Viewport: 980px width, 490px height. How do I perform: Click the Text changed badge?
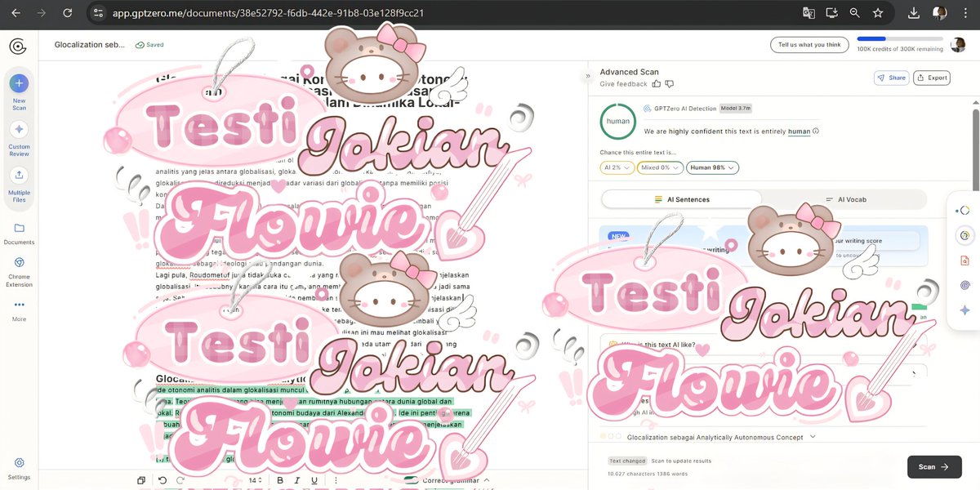[627, 461]
